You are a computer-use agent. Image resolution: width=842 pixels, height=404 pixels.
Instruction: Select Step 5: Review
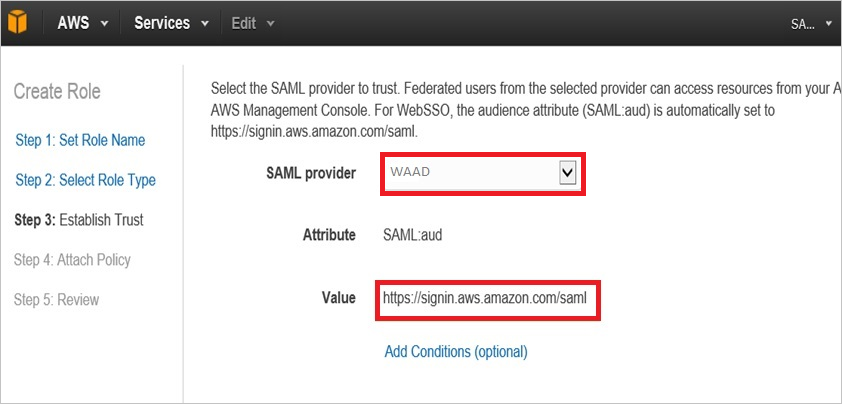tap(56, 300)
